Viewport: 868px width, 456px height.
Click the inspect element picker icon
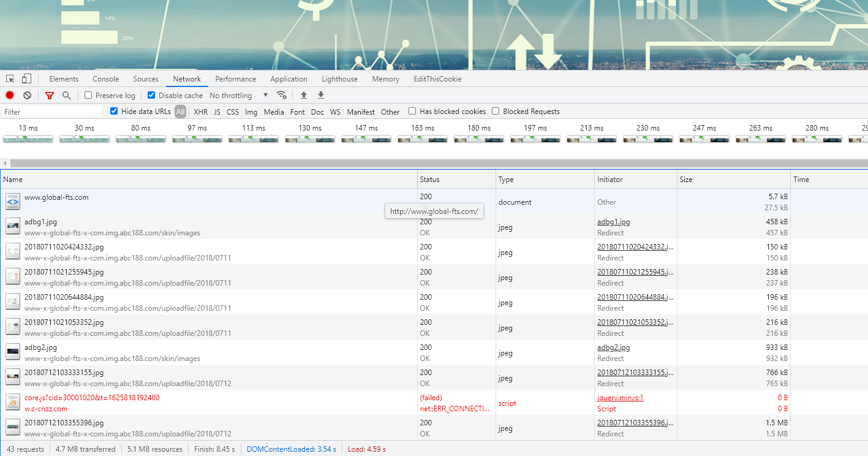tap(10, 79)
